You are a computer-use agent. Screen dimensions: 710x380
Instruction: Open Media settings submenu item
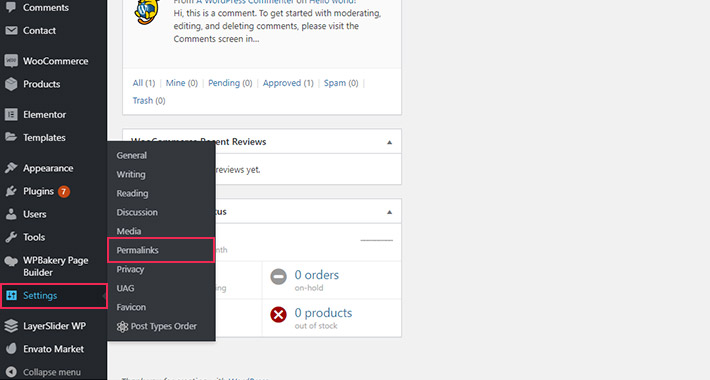tap(129, 231)
